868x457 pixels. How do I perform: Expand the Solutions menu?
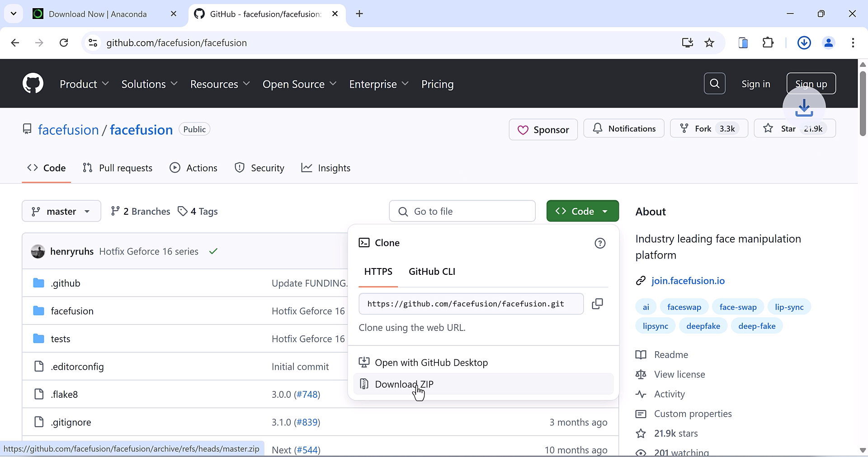click(149, 84)
